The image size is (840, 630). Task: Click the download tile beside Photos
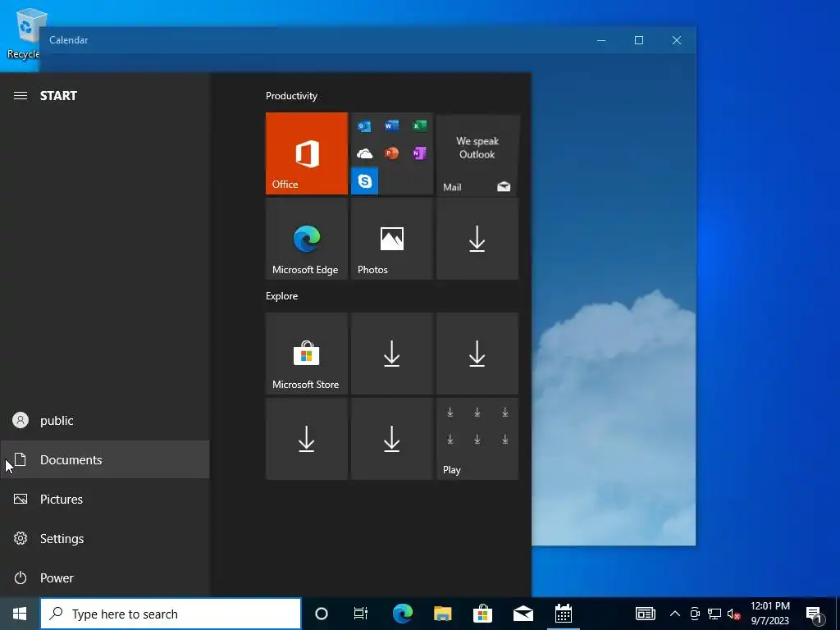click(x=477, y=239)
